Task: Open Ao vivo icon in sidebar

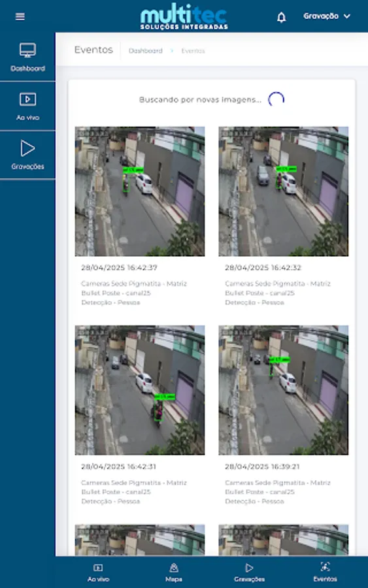Action: pyautogui.click(x=27, y=99)
